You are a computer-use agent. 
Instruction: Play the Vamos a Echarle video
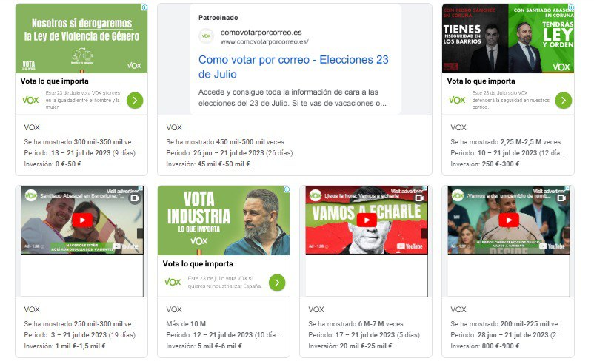pos(367,220)
